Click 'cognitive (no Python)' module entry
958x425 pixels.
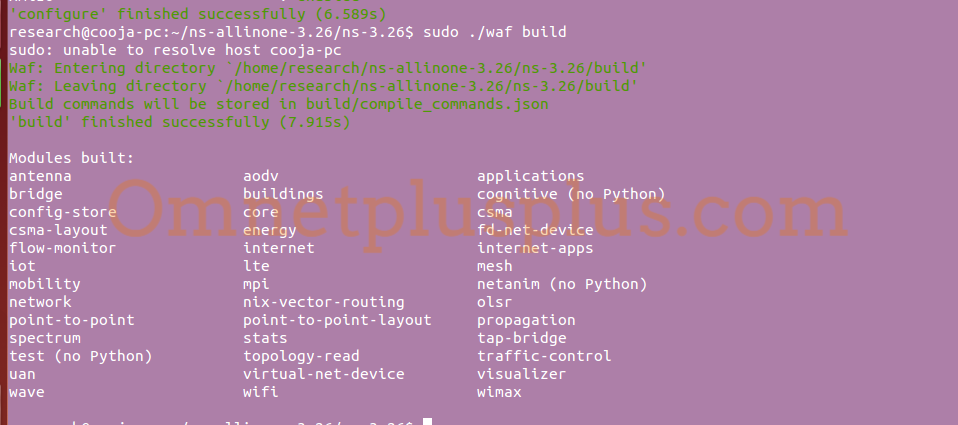pos(571,194)
